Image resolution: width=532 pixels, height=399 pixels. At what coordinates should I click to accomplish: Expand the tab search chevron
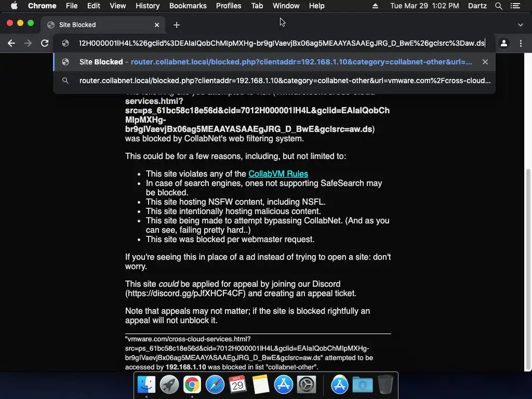pos(521,25)
